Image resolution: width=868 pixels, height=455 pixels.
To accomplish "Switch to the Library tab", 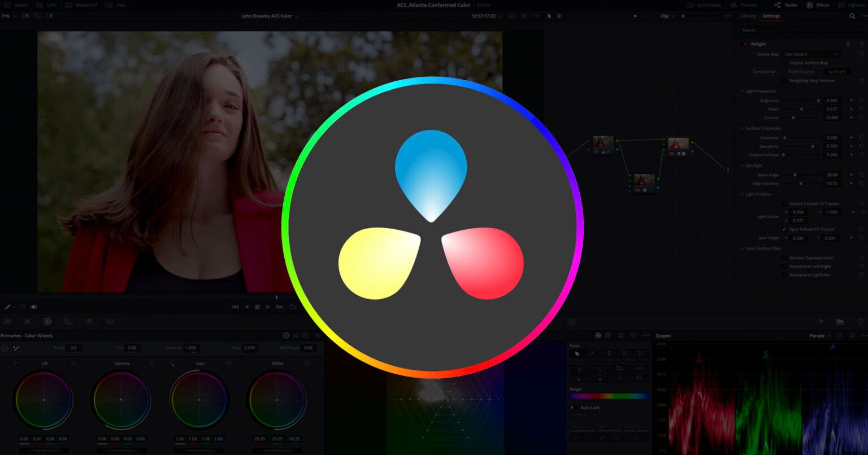I will point(747,15).
